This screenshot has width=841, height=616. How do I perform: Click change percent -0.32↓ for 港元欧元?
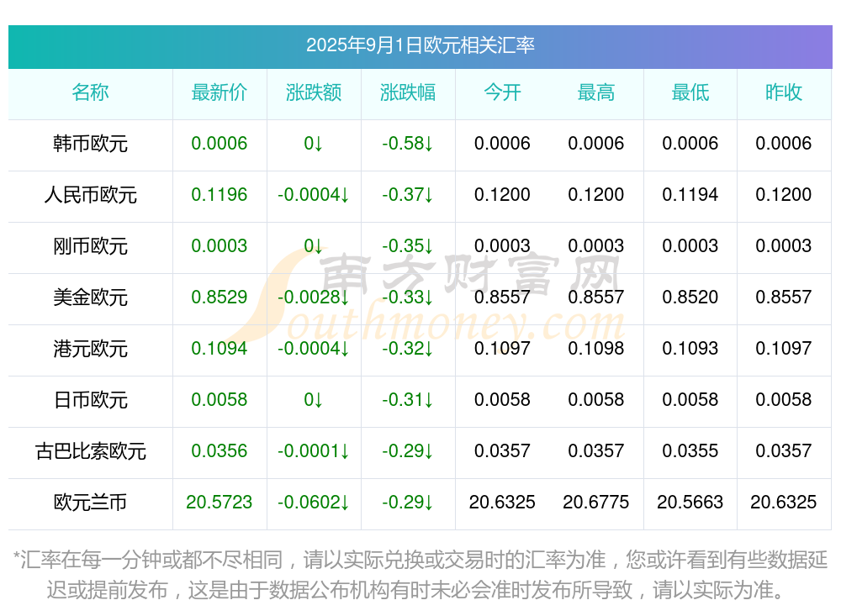click(408, 349)
